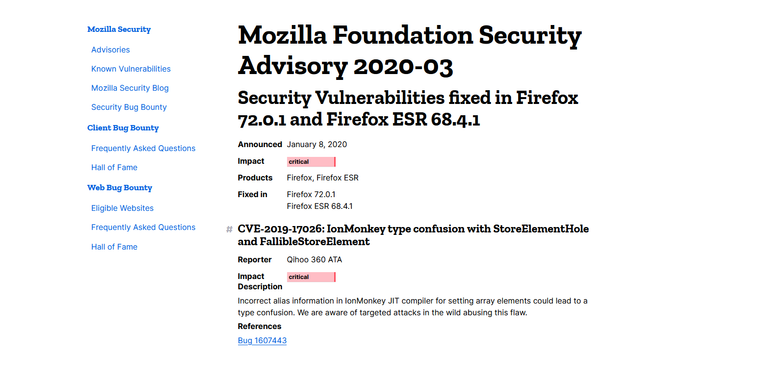Viewport: 760px width, 380px height.
Task: Select Client Bug Bounty heading
Action: pyautogui.click(x=123, y=128)
